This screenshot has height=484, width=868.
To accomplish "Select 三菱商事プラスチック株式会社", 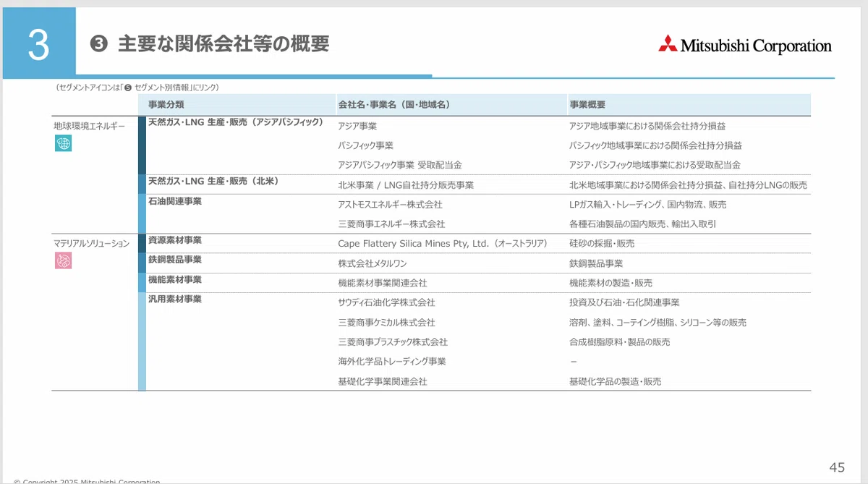I will (x=393, y=342).
